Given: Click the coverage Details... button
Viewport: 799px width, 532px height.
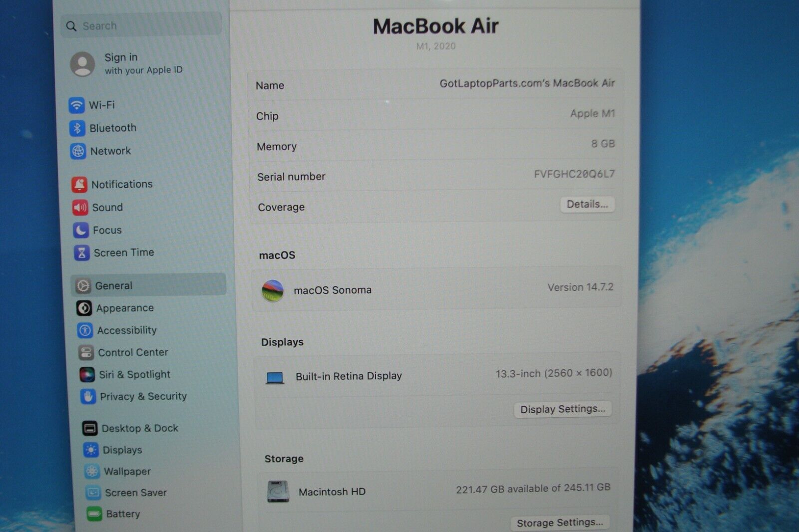Looking at the screenshot, I should (x=587, y=205).
